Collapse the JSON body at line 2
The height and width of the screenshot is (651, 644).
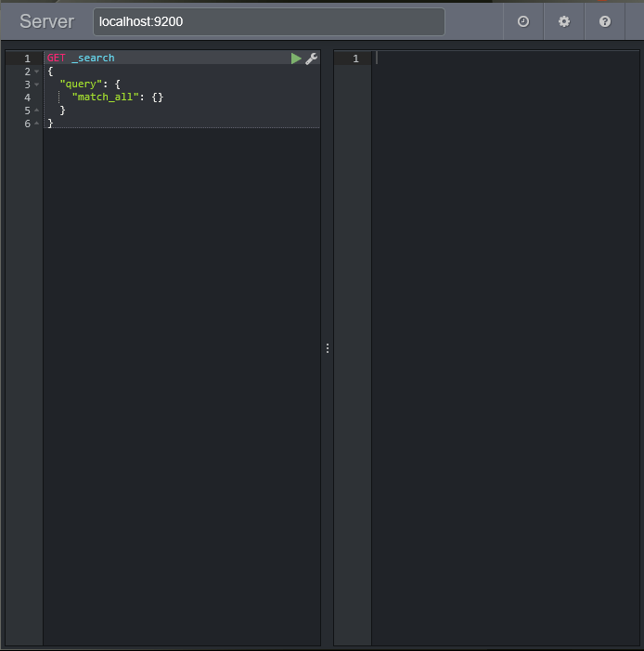pos(37,72)
